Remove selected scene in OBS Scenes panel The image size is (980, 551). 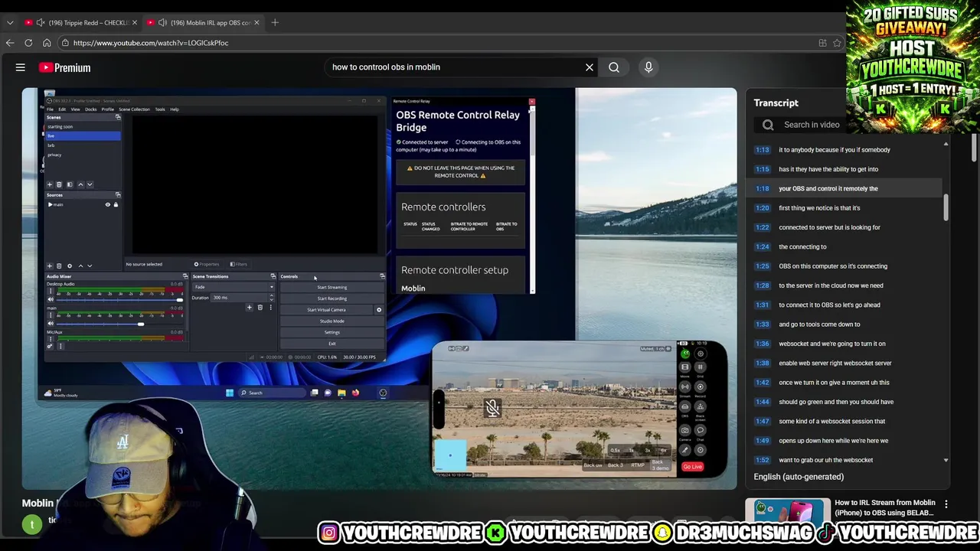coord(59,184)
